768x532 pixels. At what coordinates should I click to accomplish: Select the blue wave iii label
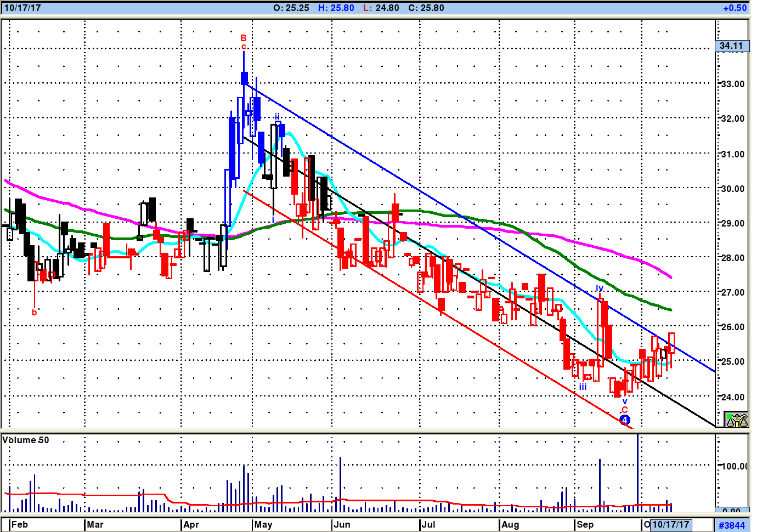click(583, 387)
